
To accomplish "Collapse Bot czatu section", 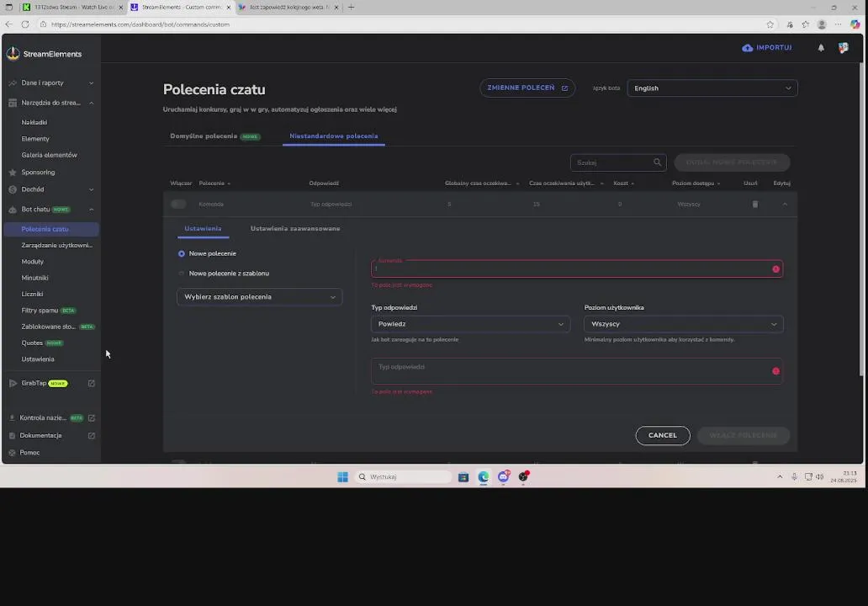I will 92,210.
